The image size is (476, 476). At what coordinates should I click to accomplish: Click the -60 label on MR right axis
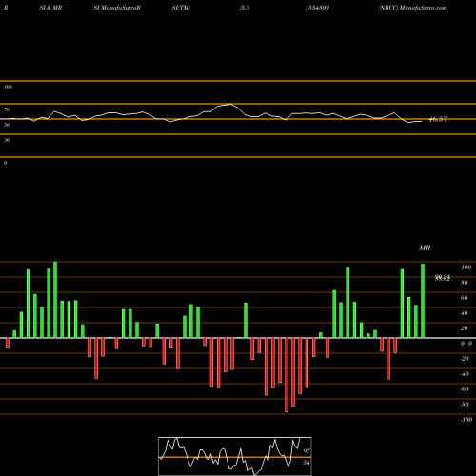tap(465, 389)
